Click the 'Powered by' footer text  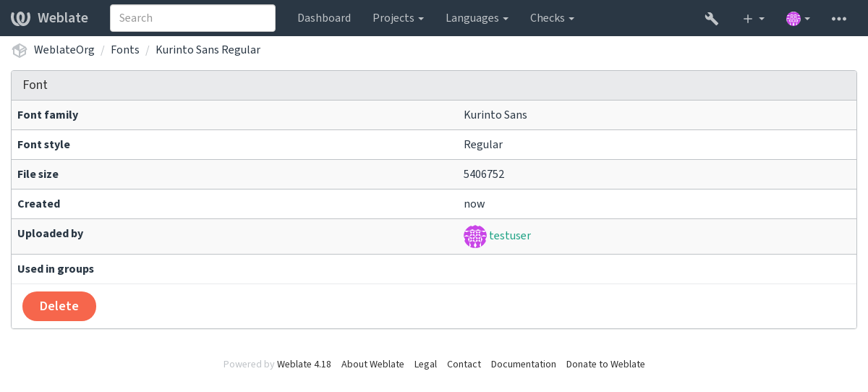(249, 365)
